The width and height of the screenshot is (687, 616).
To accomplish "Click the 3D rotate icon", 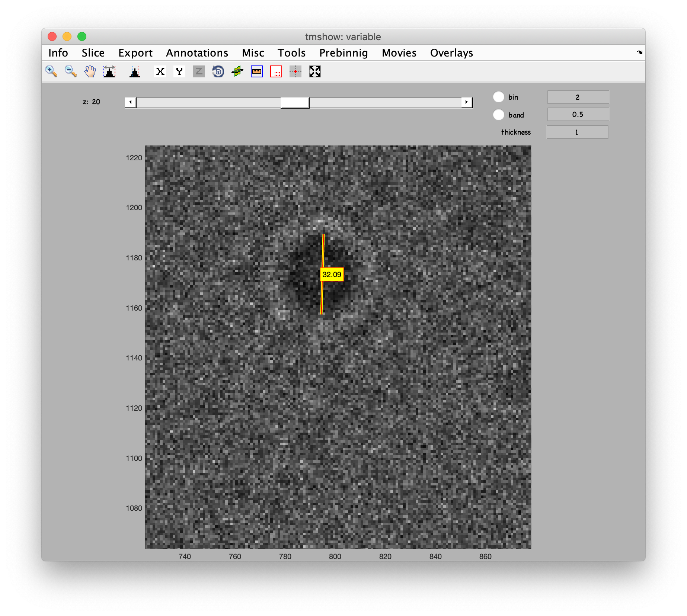I will pyautogui.click(x=218, y=71).
